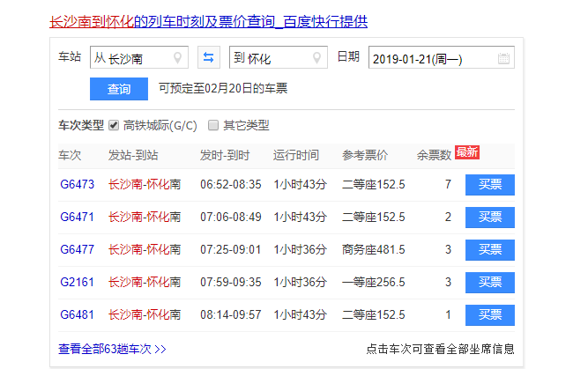Screen dimensions: 588x369
Task: Expand 查看全部63趟车次 list
Action: pyautogui.click(x=112, y=349)
